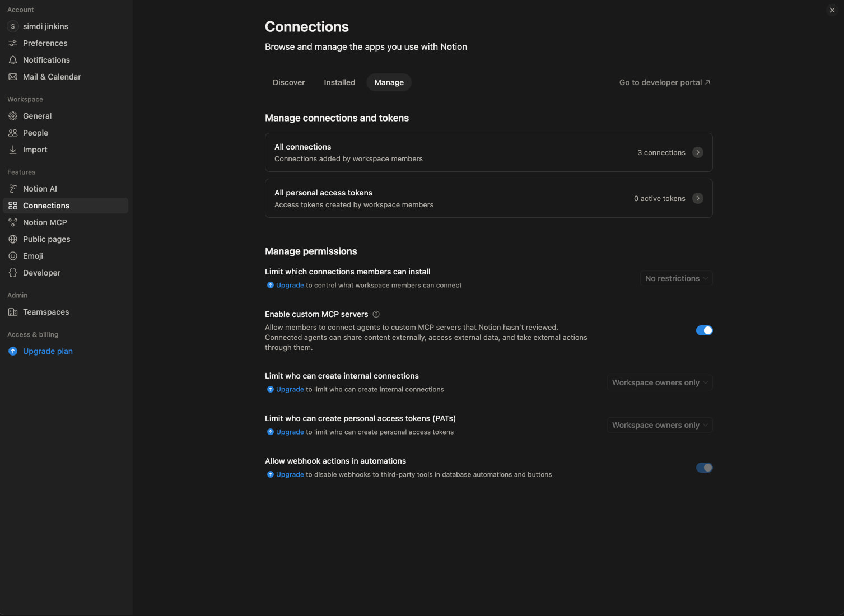Click the upgrade icon under Limit which connections
Image resolution: width=844 pixels, height=616 pixels.
(271, 285)
